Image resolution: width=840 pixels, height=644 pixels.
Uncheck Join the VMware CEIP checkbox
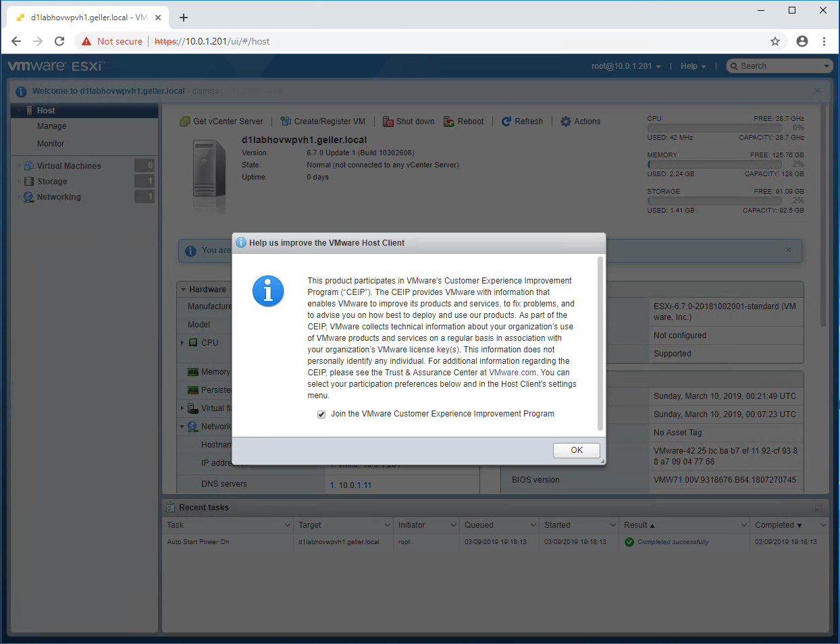(321, 414)
